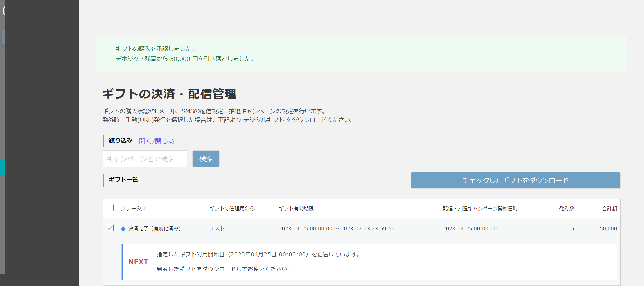Click the 発券したギフトをダウンロード instruction text

pos(224,269)
